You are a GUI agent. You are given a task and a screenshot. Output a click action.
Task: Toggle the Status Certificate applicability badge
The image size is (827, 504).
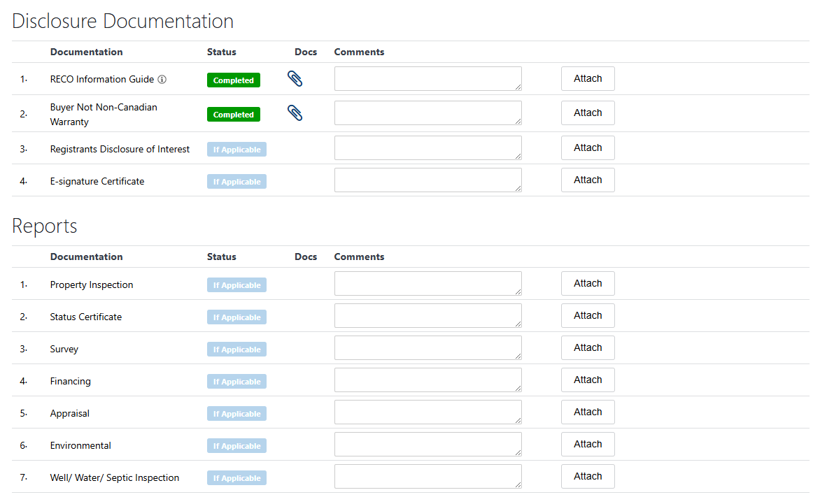coord(236,317)
